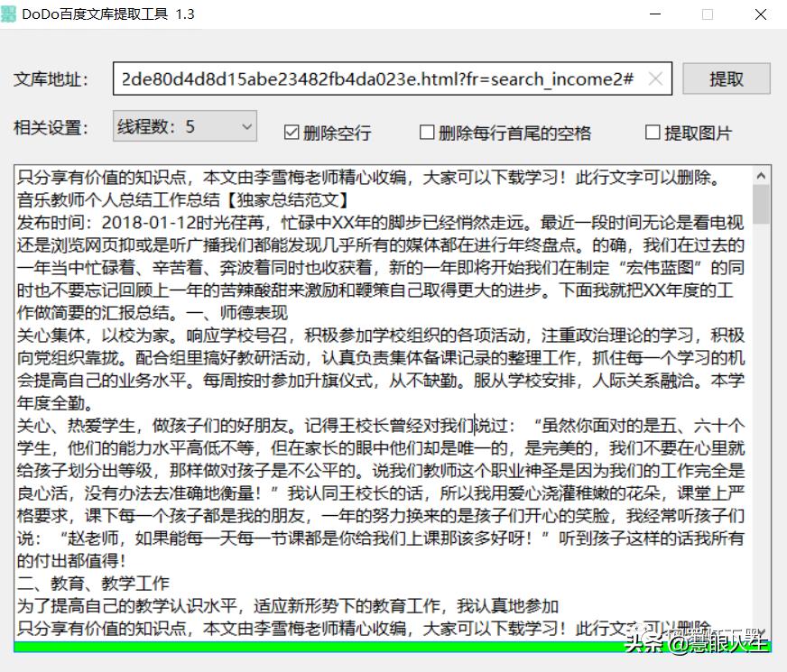Image resolution: width=787 pixels, height=672 pixels.
Task: Uncheck the 删除空行 checkbox
Action: pos(291,131)
